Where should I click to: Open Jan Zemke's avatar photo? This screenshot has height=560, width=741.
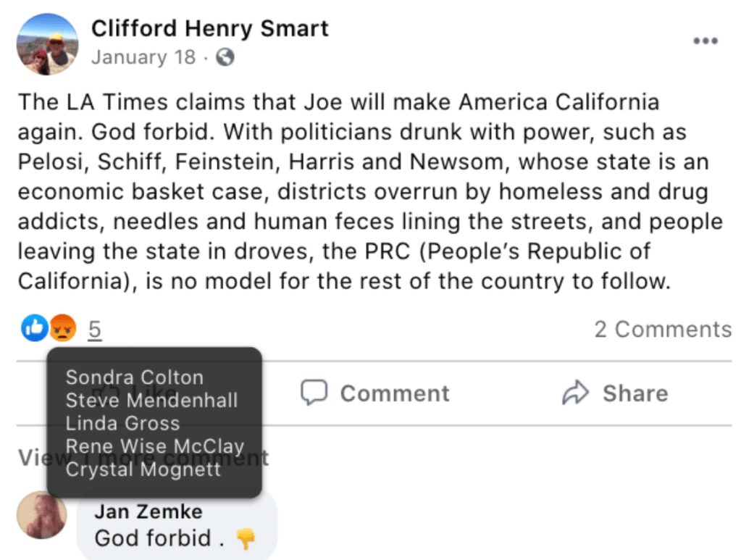pos(41,515)
